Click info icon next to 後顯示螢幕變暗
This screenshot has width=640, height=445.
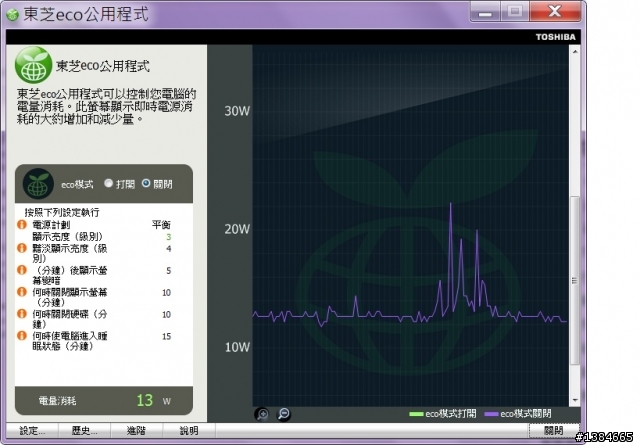tap(22, 270)
